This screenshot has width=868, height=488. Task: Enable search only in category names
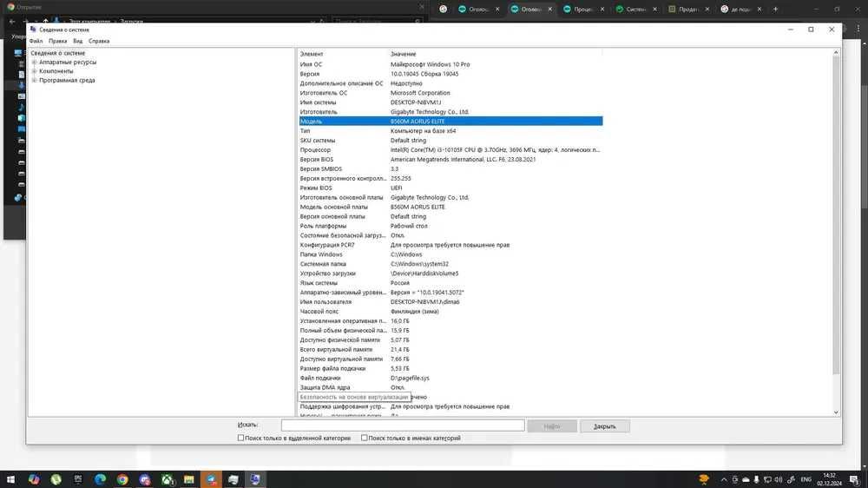[365, 438]
